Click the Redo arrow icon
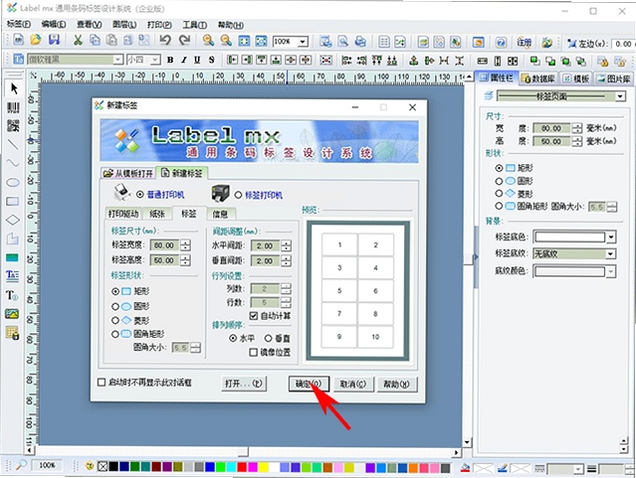The image size is (636, 478). 185,41
